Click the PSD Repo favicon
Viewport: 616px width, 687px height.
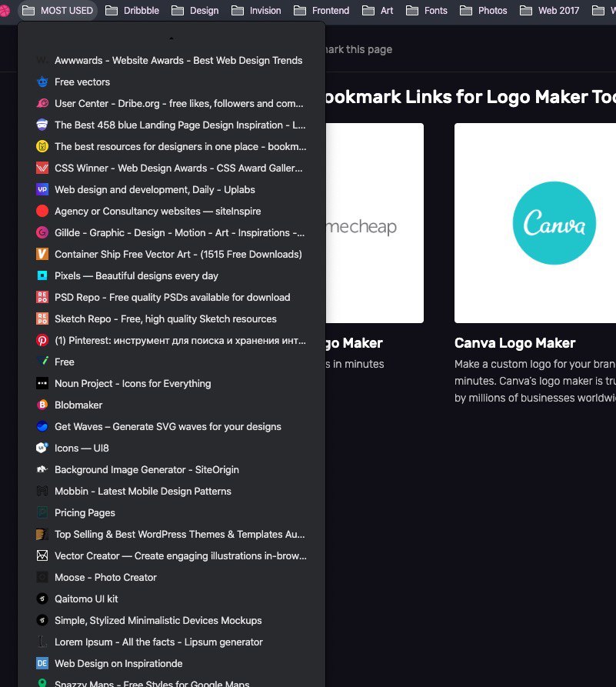[42, 297]
